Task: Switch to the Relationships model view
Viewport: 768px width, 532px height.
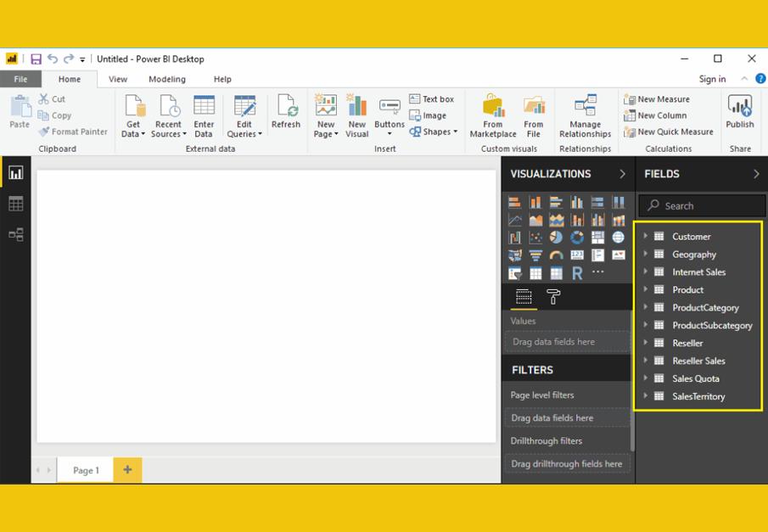Action: pyautogui.click(x=15, y=235)
